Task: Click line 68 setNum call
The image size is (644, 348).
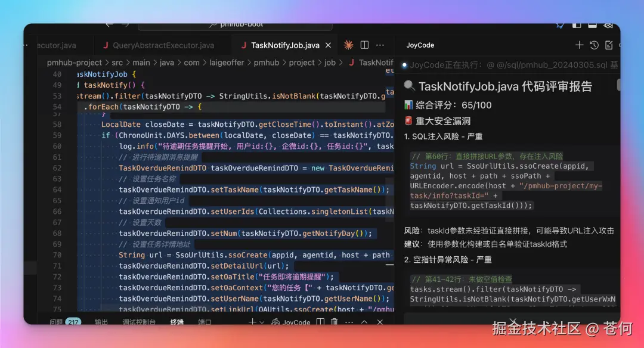Action: pyautogui.click(x=245, y=234)
